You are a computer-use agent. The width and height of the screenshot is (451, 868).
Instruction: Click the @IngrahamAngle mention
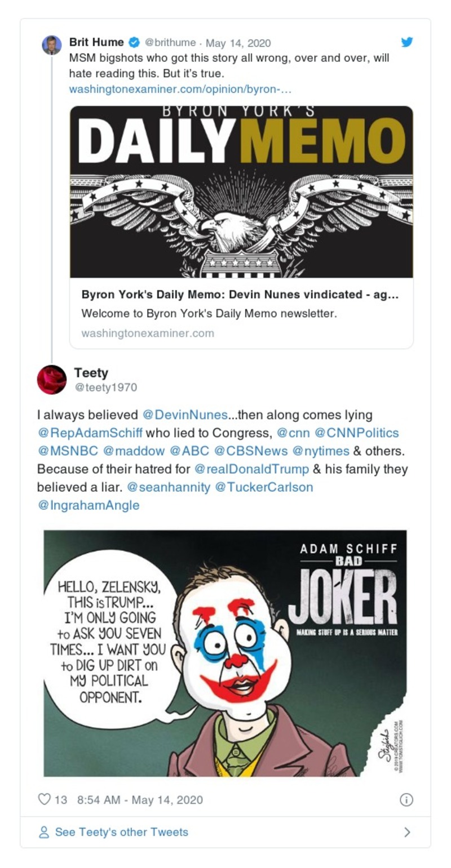pos(88,505)
